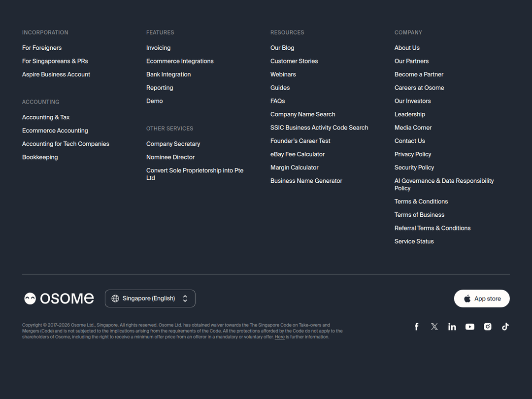Go to Nominee Director service
Viewport: 532px width, 399px height.
click(x=170, y=157)
